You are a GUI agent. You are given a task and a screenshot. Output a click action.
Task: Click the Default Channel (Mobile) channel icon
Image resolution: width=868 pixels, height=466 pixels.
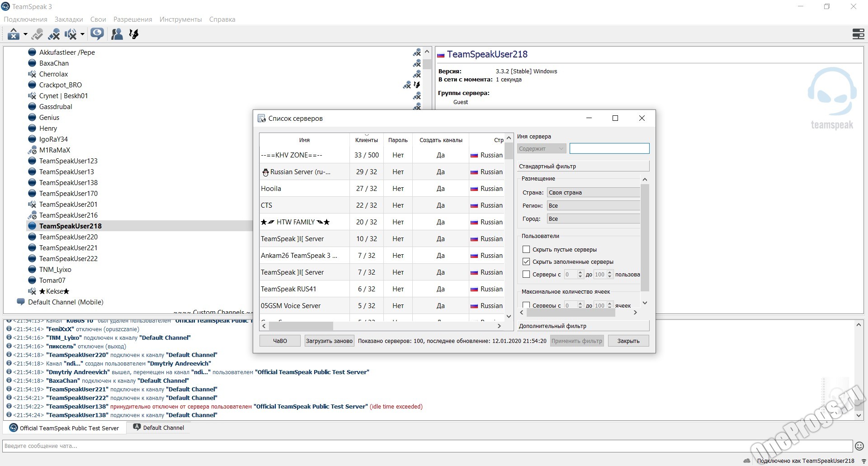pyautogui.click(x=21, y=302)
